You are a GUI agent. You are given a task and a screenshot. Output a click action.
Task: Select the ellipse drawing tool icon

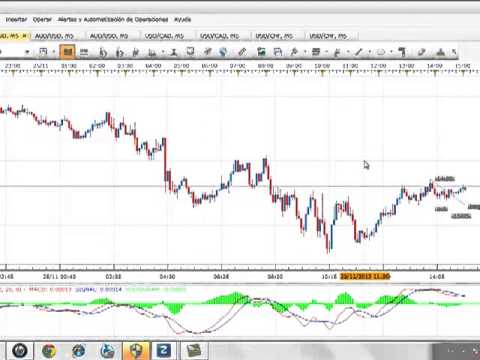coord(380,52)
